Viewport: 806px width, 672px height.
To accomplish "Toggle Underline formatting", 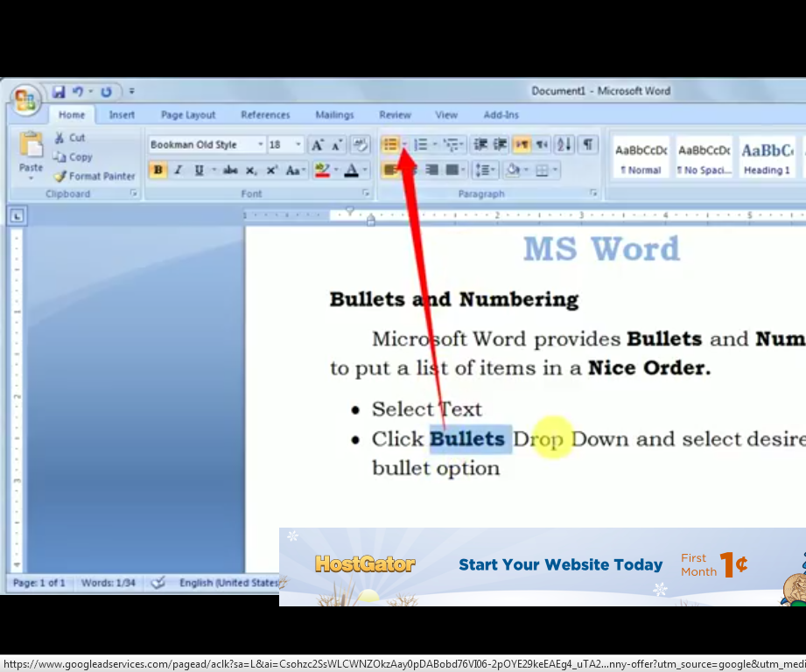I will coord(199,170).
